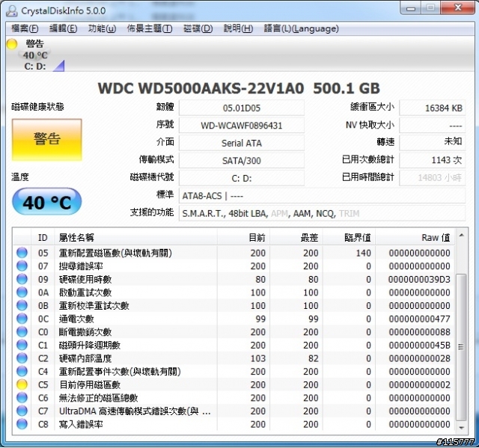The image size is (479, 448).
Task: Click the blue status icon for attribute 07
Action: 22,266
